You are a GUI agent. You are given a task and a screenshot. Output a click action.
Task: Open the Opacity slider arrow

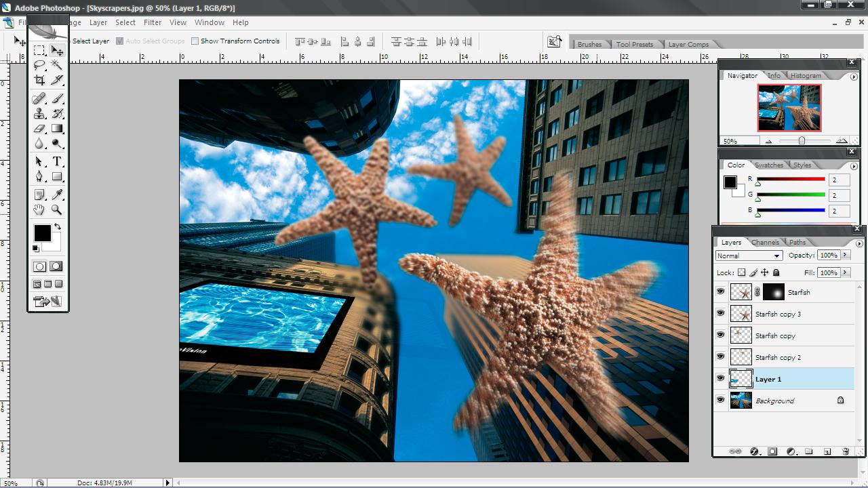pos(845,256)
